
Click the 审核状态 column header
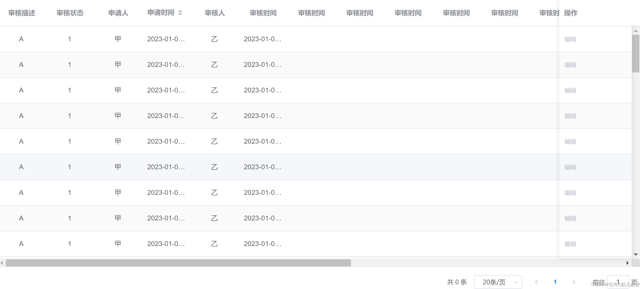tap(70, 13)
